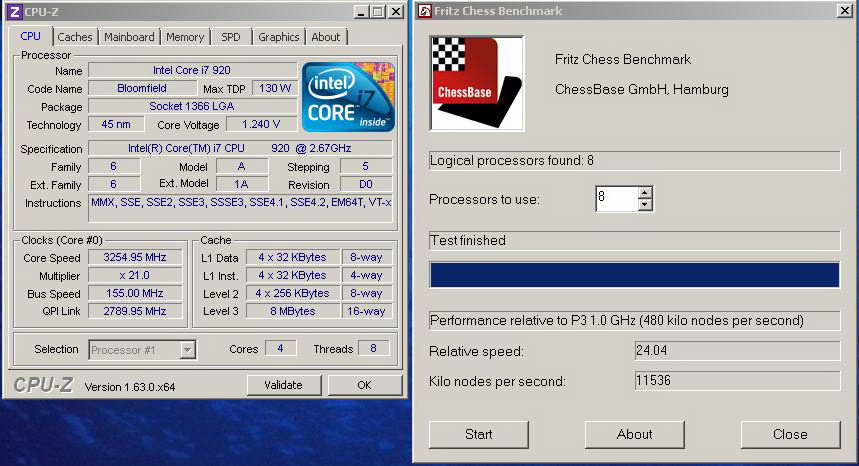Click the Relative speed value 24.04
The width and height of the screenshot is (859, 466).
pos(737,350)
